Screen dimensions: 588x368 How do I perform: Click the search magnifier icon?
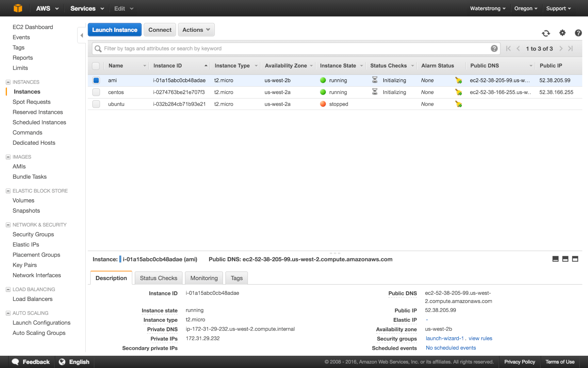point(98,49)
